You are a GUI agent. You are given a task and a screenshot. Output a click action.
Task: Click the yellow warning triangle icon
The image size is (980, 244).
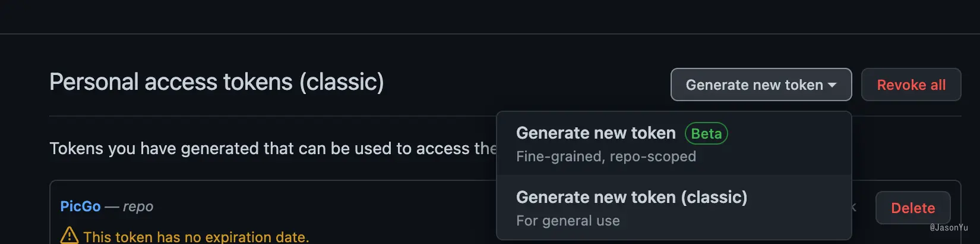pos(69,236)
